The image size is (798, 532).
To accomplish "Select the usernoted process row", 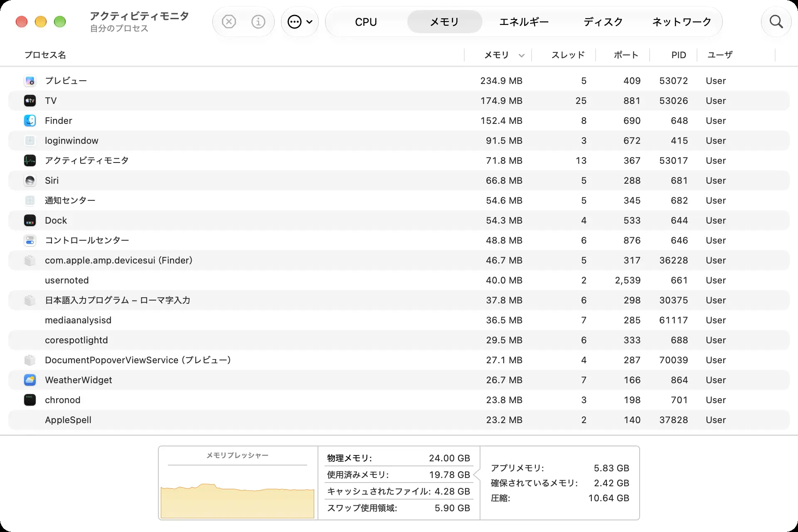I will pos(399,280).
